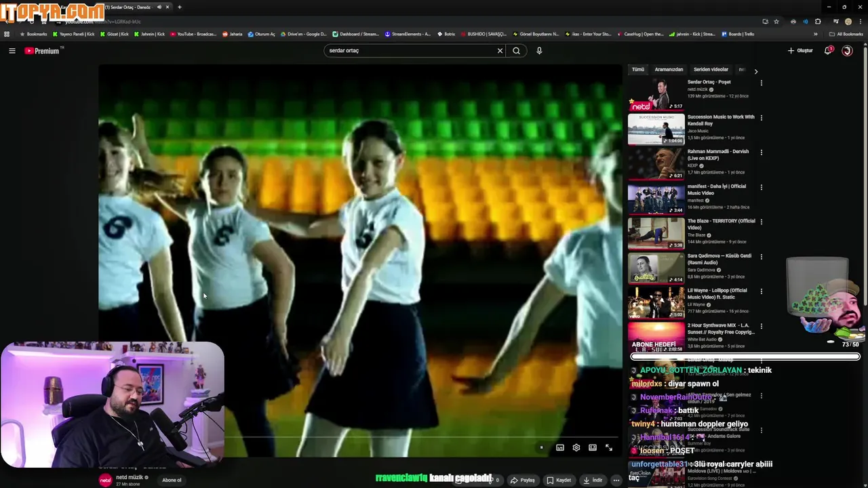Screen dimensions: 868x488
Task: Select the Seriden videolar filter chip
Action: click(x=711, y=70)
